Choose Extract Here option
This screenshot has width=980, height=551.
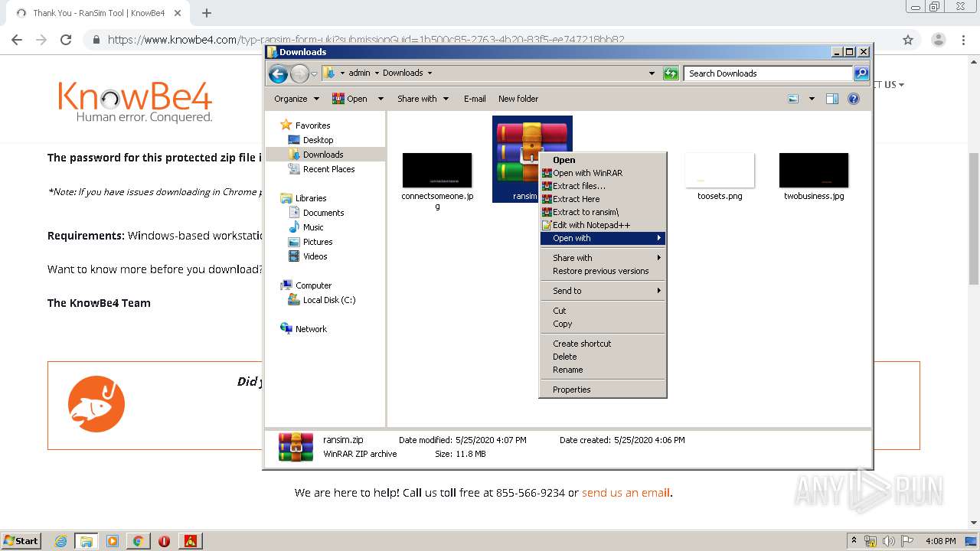603,199
